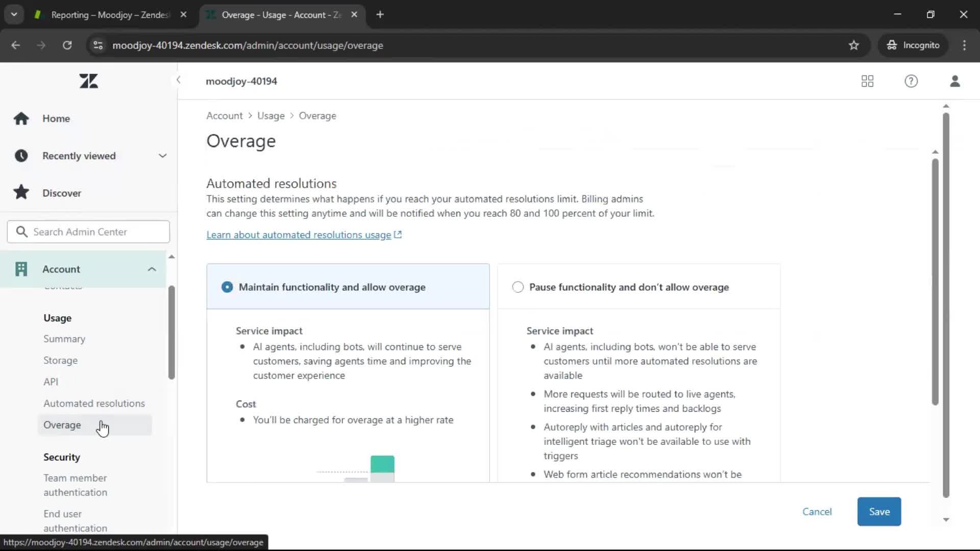This screenshot has height=551, width=980.
Task: Expand the Recently viewed section
Action: tap(163, 156)
